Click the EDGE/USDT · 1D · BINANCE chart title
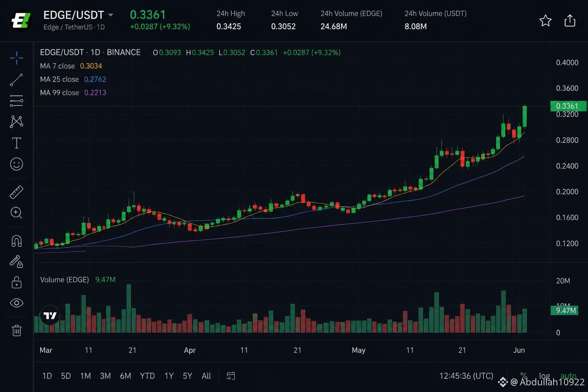The width and height of the screenshot is (588, 392). [x=90, y=52]
